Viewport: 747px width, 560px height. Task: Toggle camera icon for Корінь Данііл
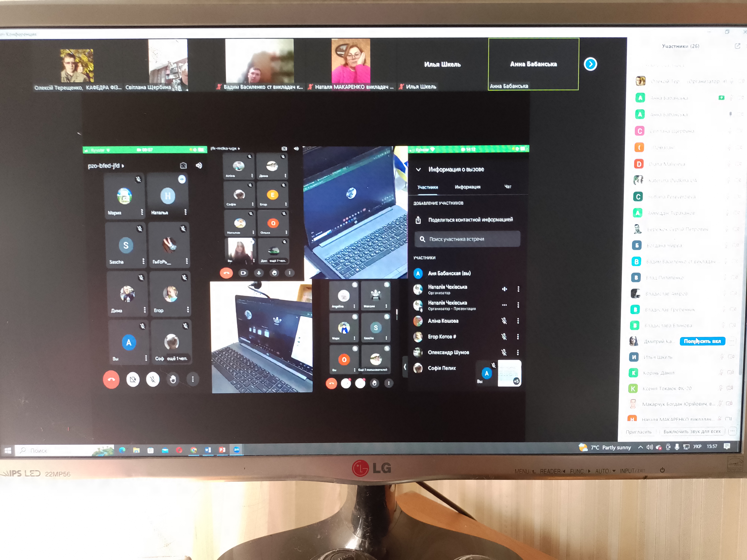click(730, 372)
